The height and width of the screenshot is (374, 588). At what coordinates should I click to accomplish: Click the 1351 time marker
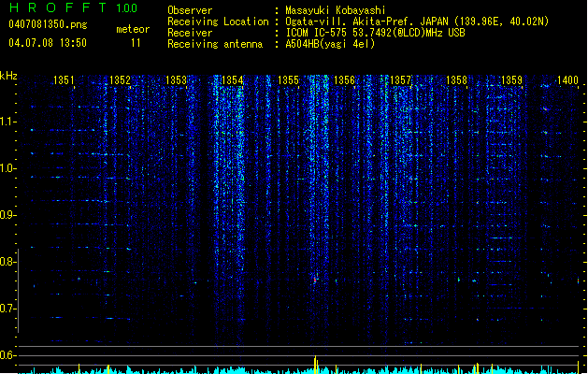click(x=64, y=80)
